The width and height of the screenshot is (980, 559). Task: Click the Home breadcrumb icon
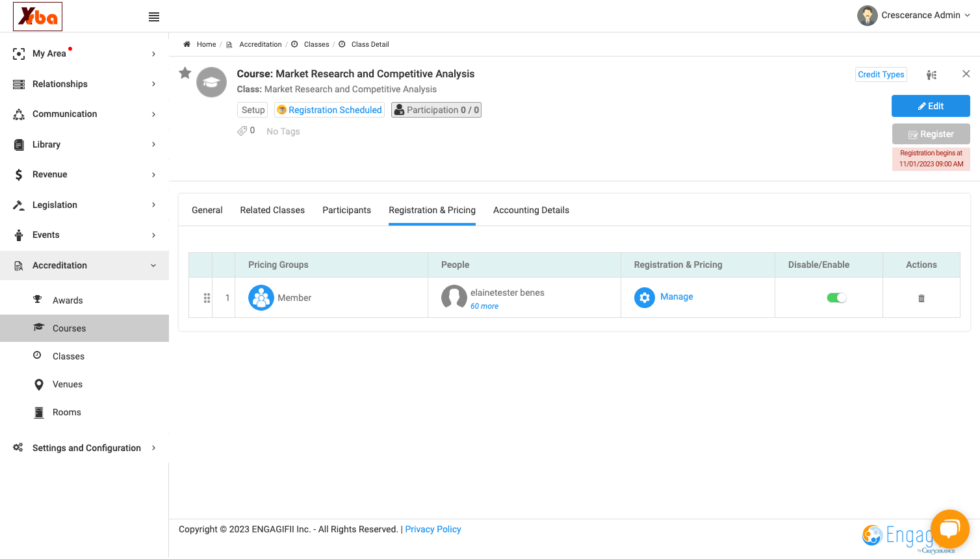coord(187,44)
